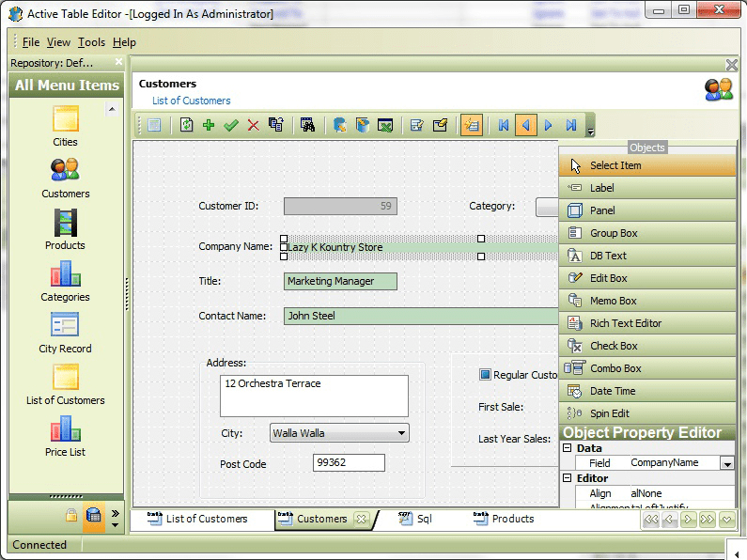The height and width of the screenshot is (560, 747).
Task: Click the database filter toolbar icon
Action: 340,125
